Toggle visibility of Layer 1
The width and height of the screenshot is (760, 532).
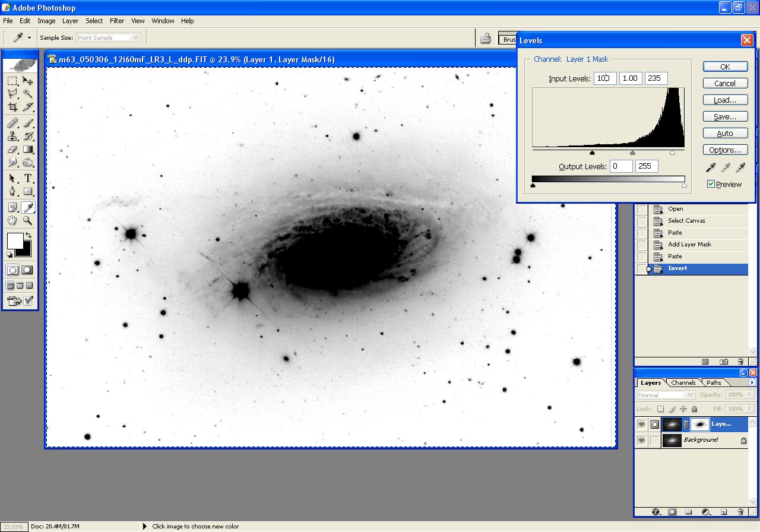(641, 425)
